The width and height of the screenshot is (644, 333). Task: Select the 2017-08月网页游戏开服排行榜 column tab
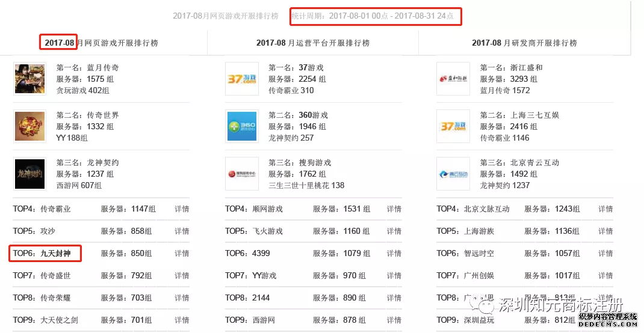(101, 43)
